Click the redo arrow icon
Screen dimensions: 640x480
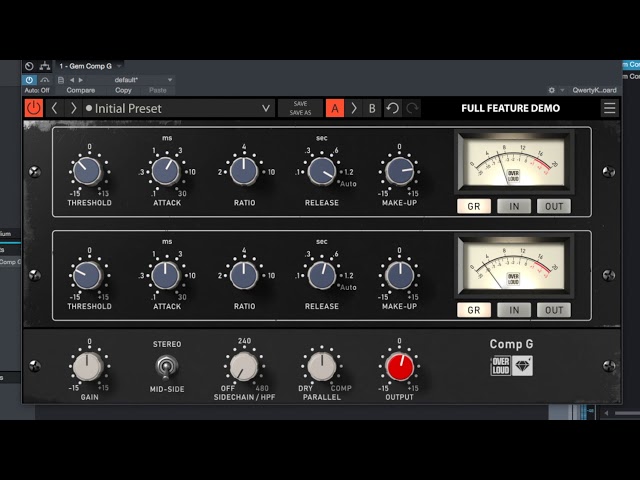[x=412, y=108]
